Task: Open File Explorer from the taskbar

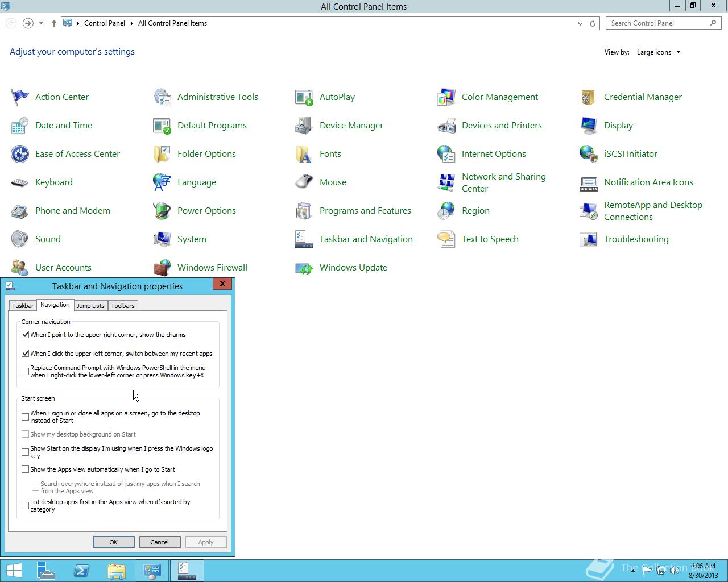Action: coord(117,571)
